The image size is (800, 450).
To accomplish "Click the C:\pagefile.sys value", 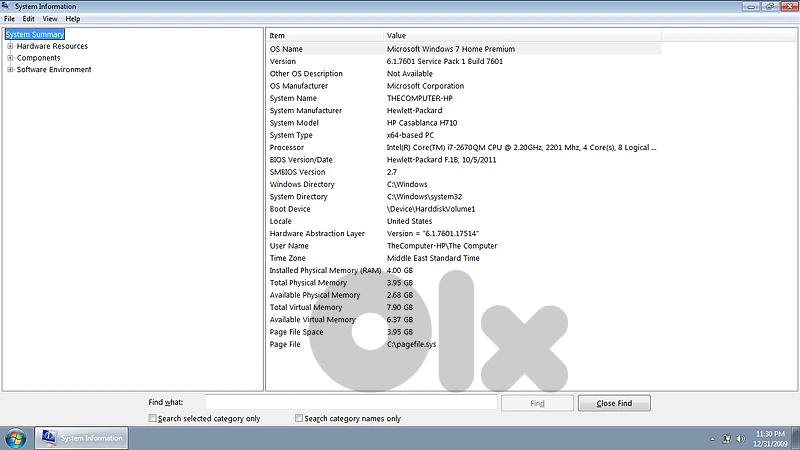I will point(411,344).
